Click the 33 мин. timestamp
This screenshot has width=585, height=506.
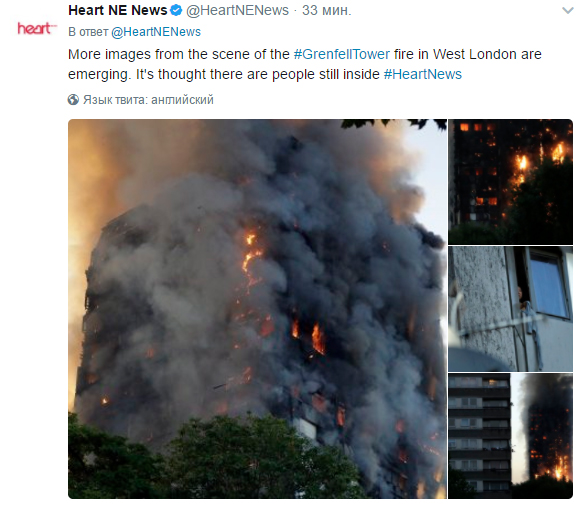(x=327, y=10)
